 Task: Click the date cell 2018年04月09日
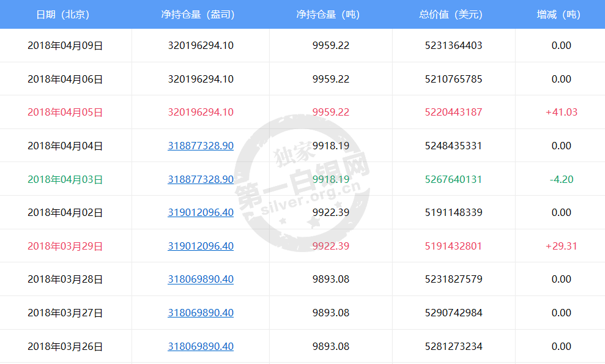click(x=65, y=45)
